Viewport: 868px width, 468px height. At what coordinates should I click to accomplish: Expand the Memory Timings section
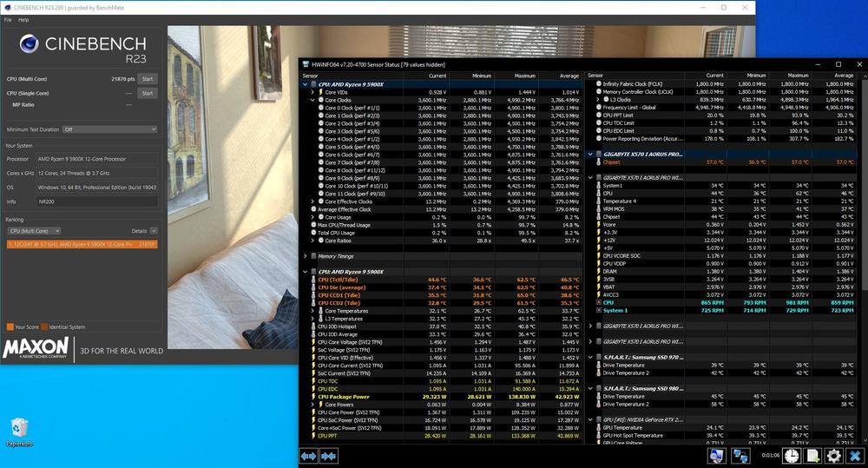click(305, 256)
